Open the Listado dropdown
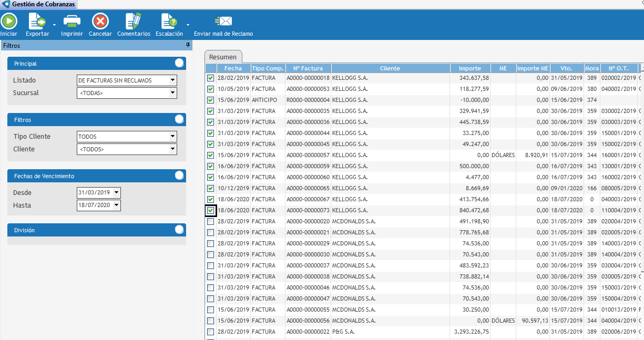Image resolution: width=644 pixels, height=340 pixels. click(172, 80)
